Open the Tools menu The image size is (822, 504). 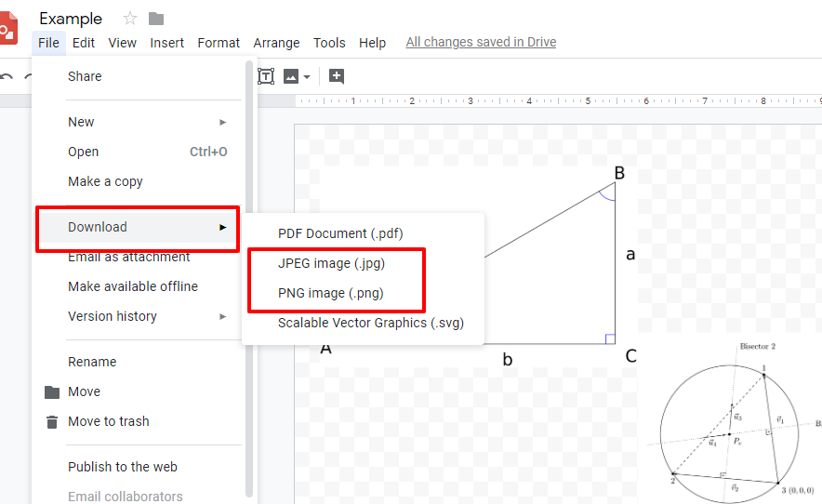coord(329,43)
